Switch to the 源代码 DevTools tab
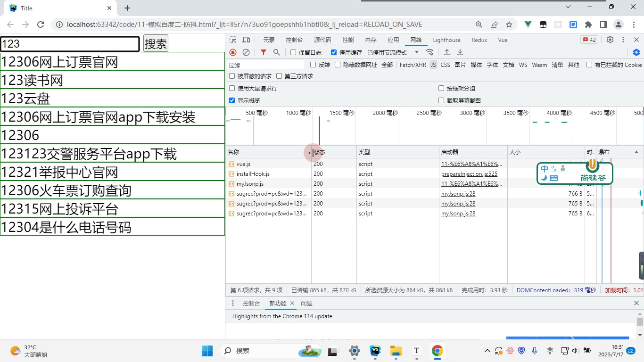The image size is (644, 362). (x=322, y=40)
